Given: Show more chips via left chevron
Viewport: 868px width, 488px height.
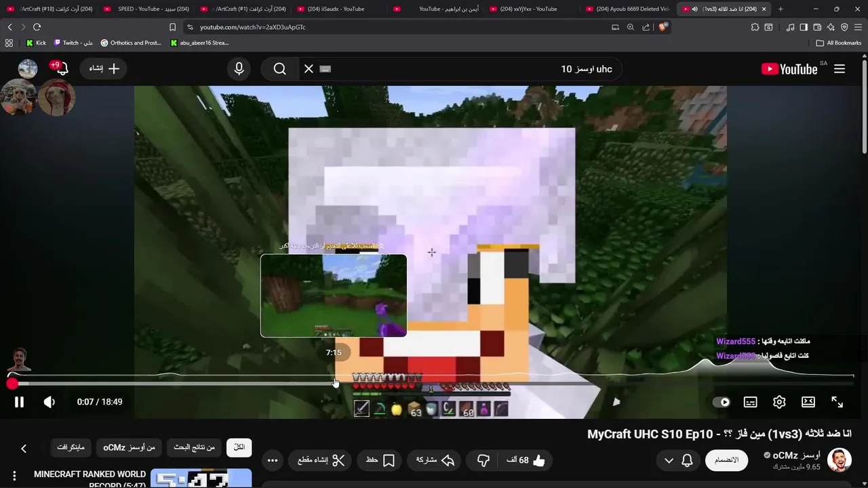Looking at the screenshot, I should click(24, 448).
